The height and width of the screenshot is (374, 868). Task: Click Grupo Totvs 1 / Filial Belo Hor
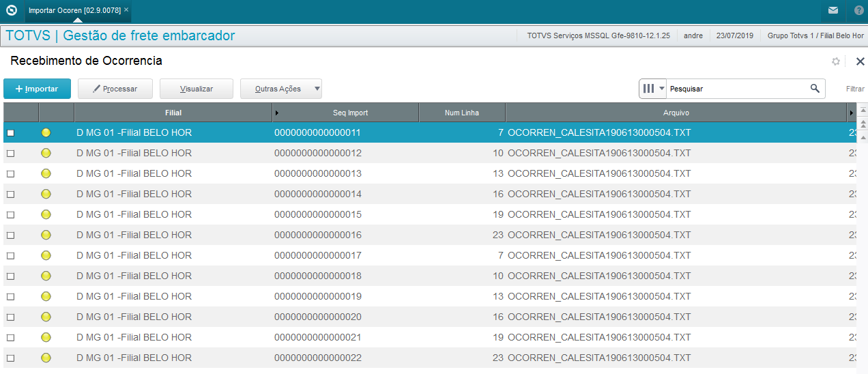click(x=815, y=35)
